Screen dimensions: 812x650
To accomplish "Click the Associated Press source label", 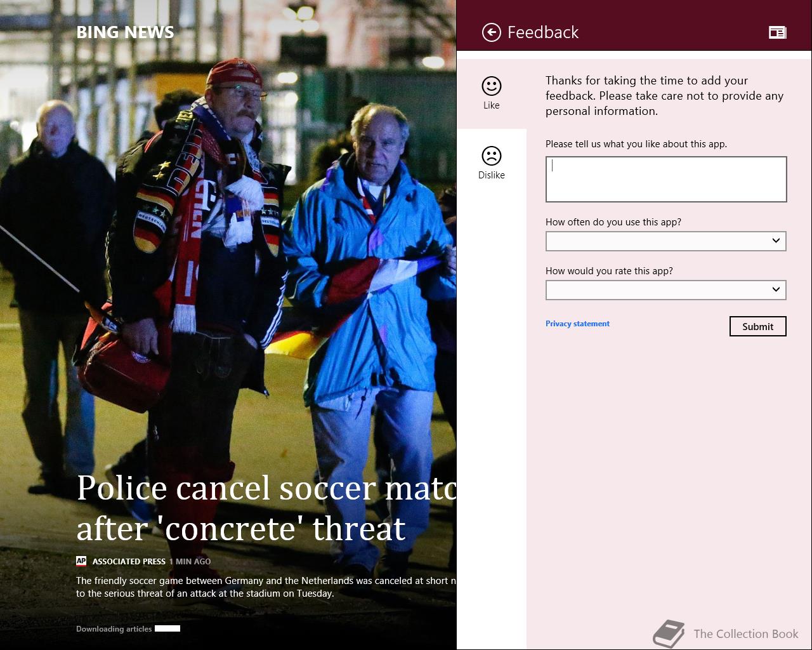I will 129,562.
